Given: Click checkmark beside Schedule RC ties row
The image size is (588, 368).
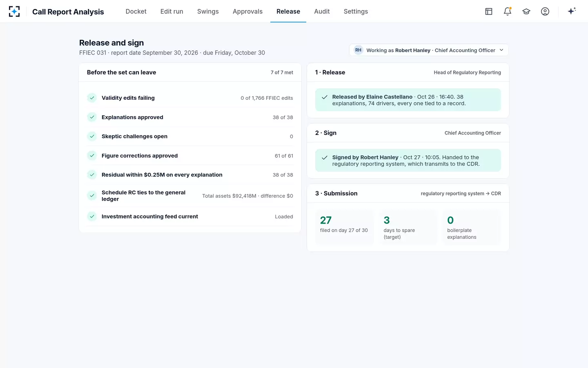Looking at the screenshot, I should [x=92, y=195].
